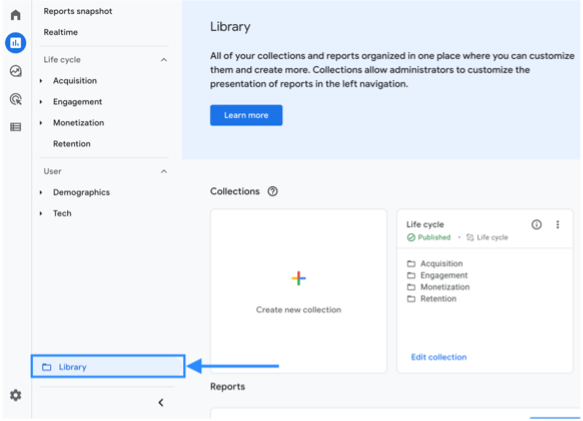Image resolution: width=583 pixels, height=421 pixels.
Task: Open Life cycle card three-dot menu
Action: [557, 224]
